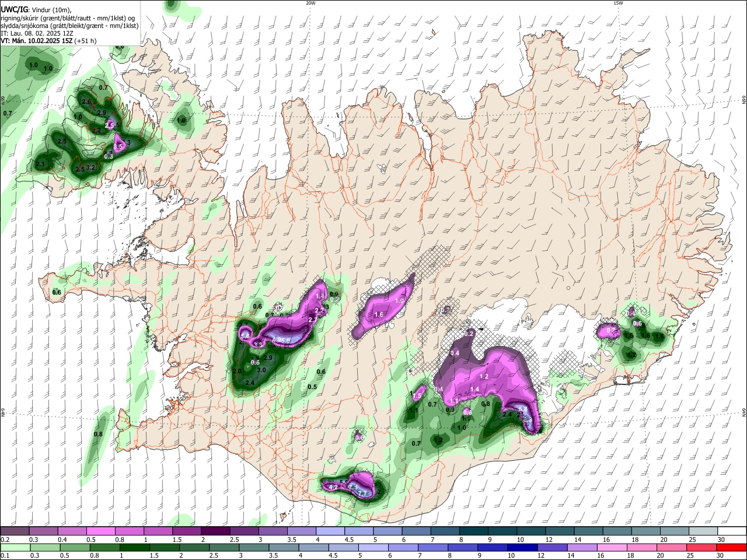Pick the top-row legend swatch labeled 4.5
The height and width of the screenshot is (560, 747).
tap(358, 531)
